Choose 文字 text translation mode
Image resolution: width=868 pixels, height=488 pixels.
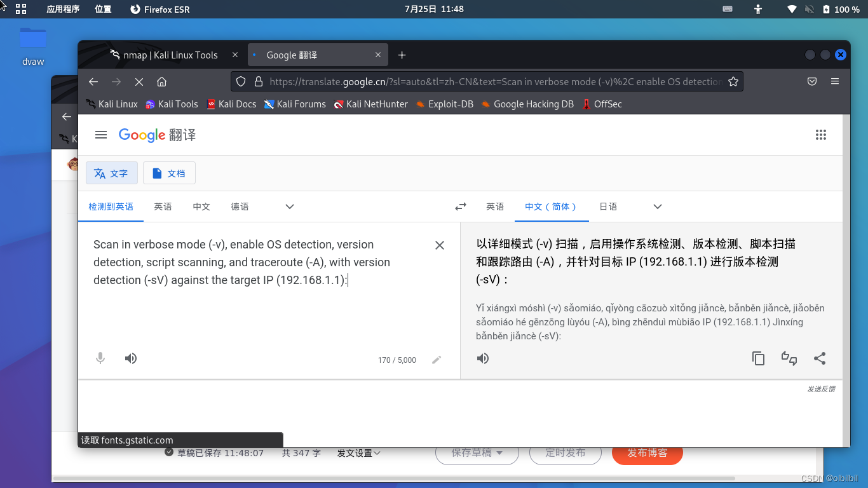pos(112,173)
